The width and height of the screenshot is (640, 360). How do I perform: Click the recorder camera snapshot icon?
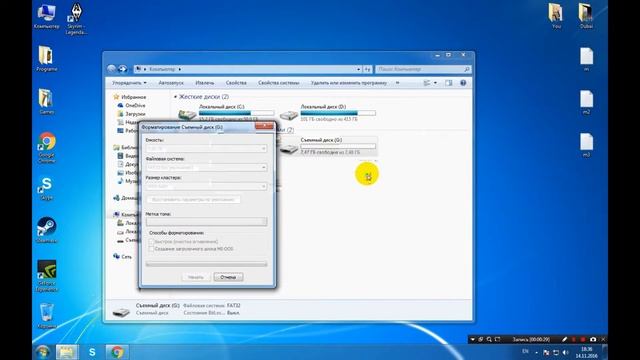tap(593, 339)
